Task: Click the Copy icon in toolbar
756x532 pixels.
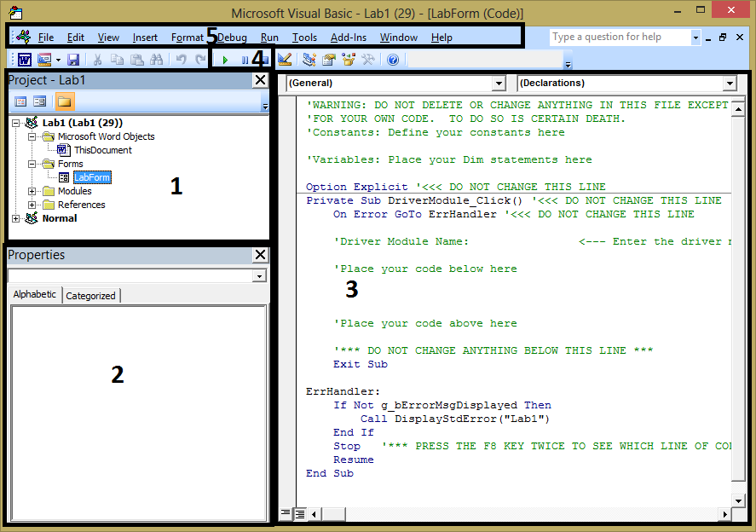Action: (117, 60)
